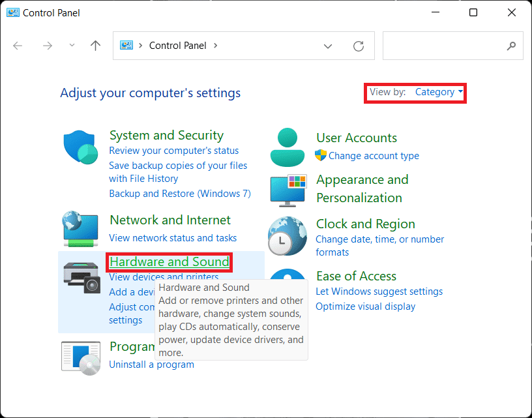Open Optimize visual display link

[x=365, y=306]
